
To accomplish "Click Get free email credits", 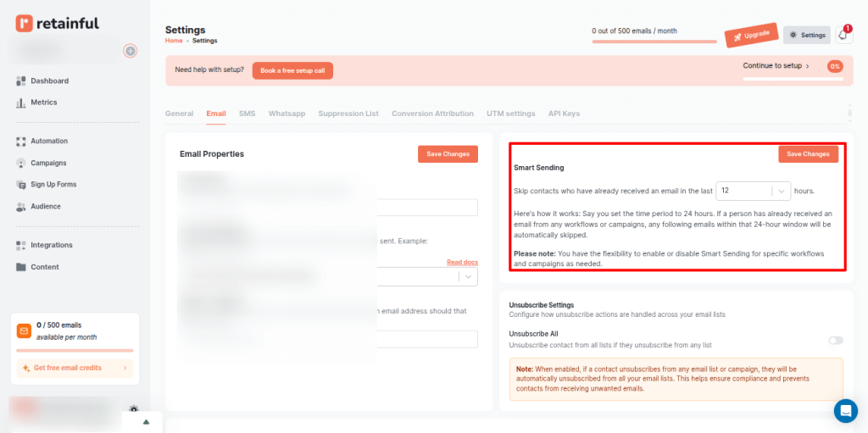I will (75, 368).
